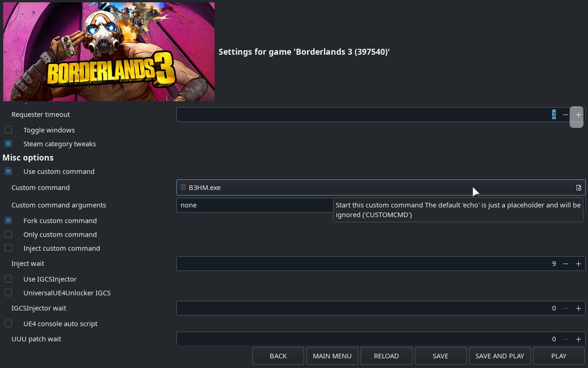Launch game with PLAY button
The height and width of the screenshot is (368, 588).
(x=559, y=356)
